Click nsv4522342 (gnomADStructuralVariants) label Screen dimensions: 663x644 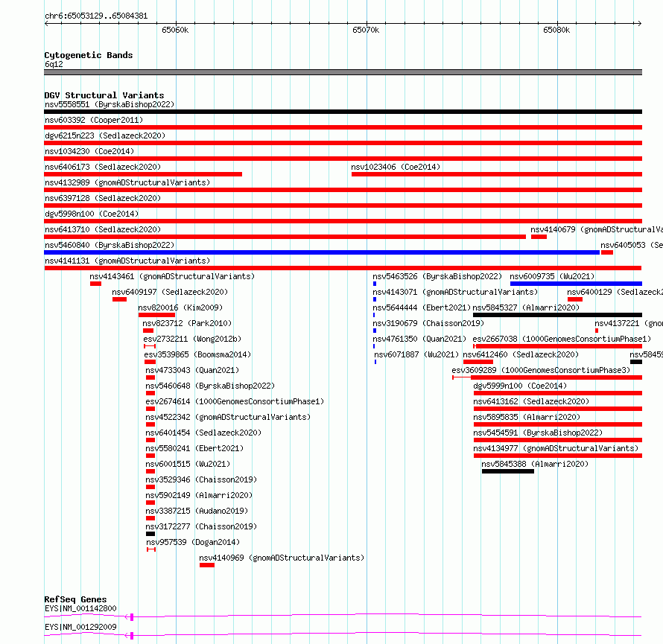point(228,417)
